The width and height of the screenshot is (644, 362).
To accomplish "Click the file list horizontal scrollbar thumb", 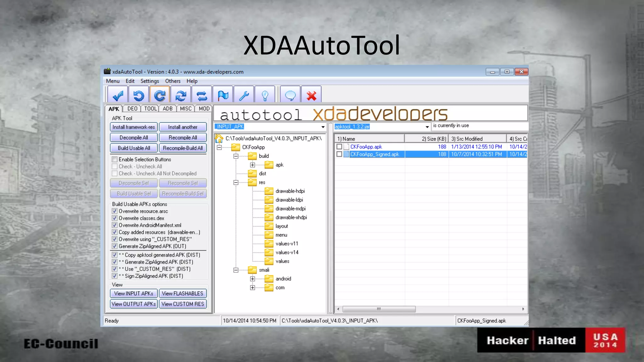I will 379,309.
